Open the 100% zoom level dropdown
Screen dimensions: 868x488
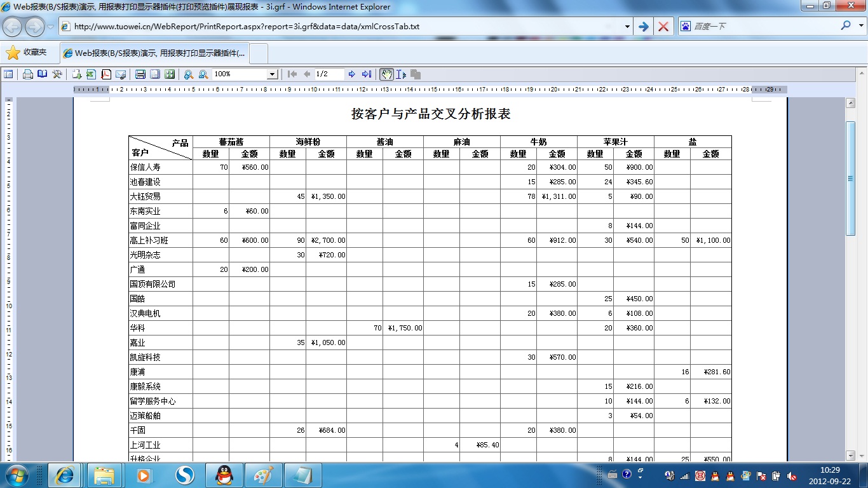click(272, 74)
